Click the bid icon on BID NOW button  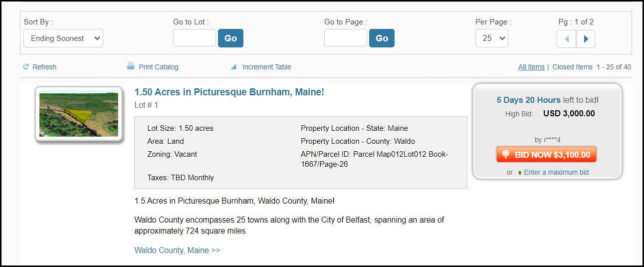(x=506, y=155)
